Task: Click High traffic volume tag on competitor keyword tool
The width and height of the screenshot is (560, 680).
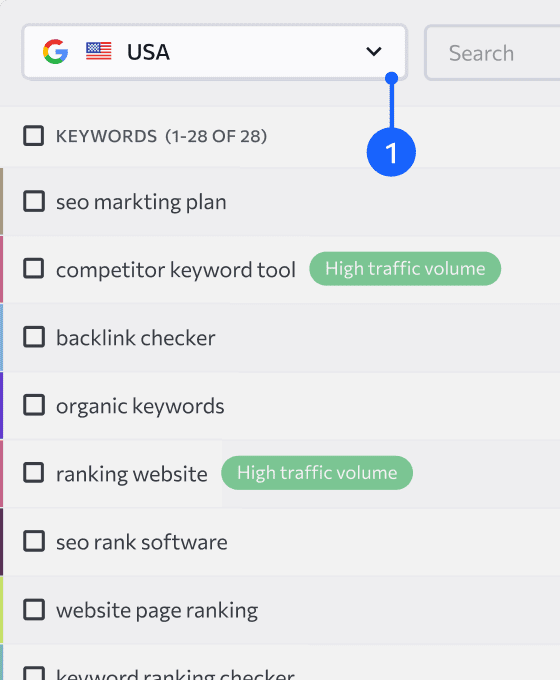Action: 405,268
